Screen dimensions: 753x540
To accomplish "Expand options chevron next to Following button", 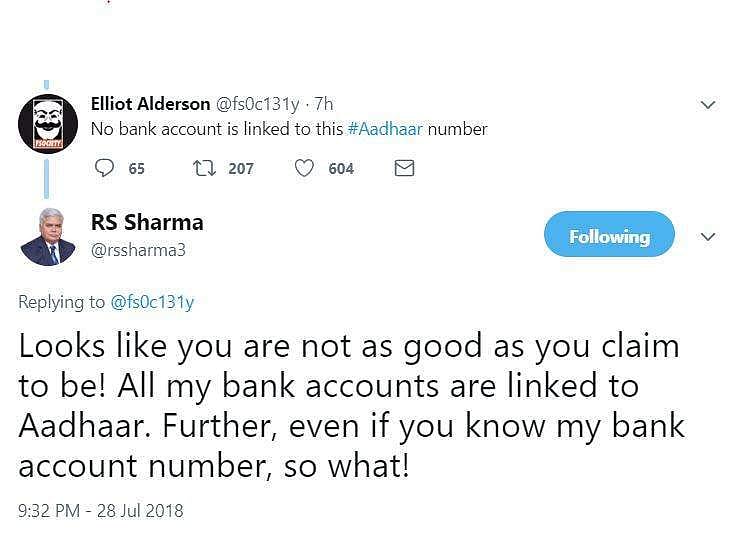I will click(708, 238).
